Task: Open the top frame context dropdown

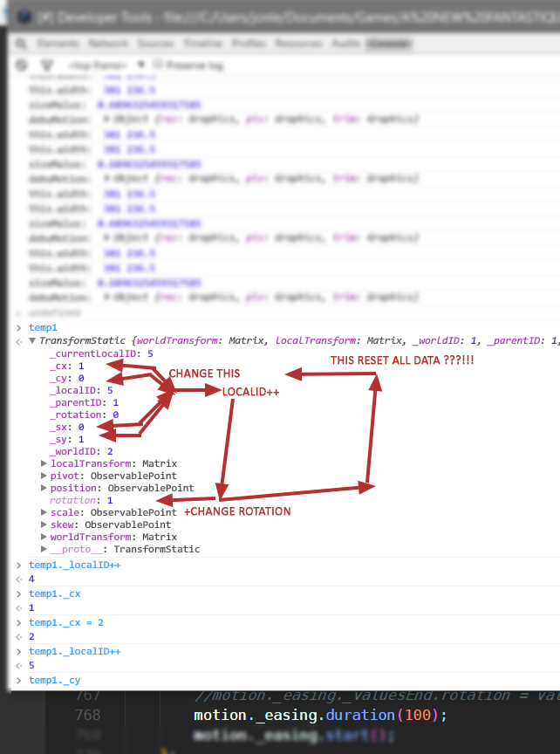Action: click(x=106, y=65)
